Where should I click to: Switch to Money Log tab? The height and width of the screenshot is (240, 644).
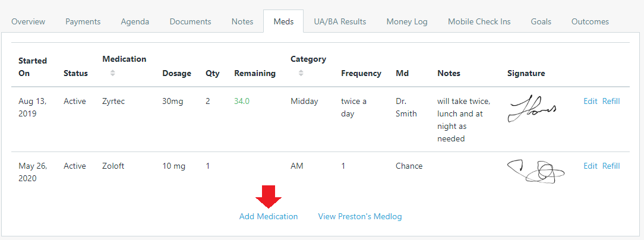(x=407, y=21)
